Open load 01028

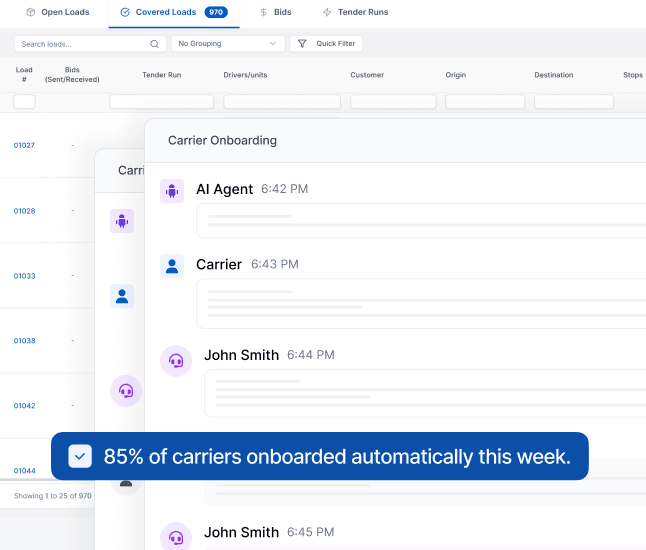tap(24, 211)
